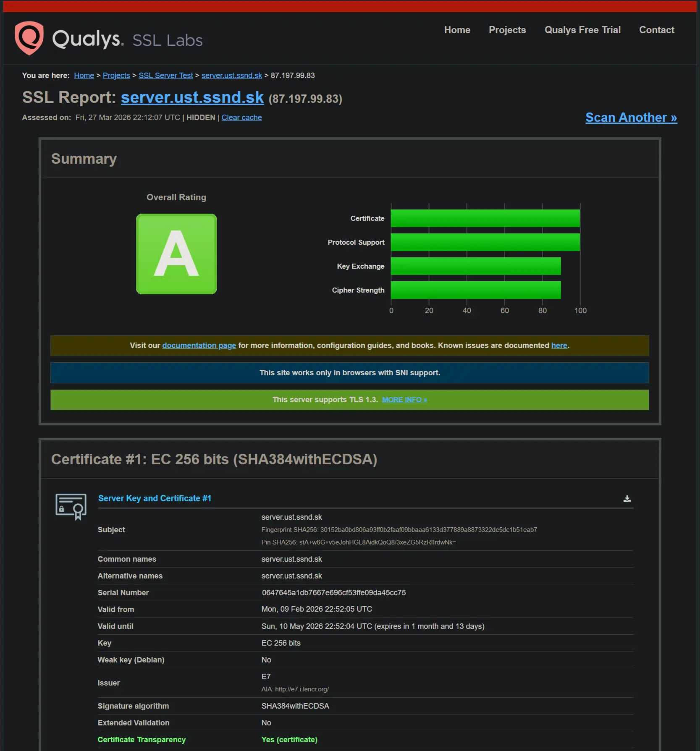Clear the cached assessment results
Viewport: 700px width, 751px height.
click(241, 118)
